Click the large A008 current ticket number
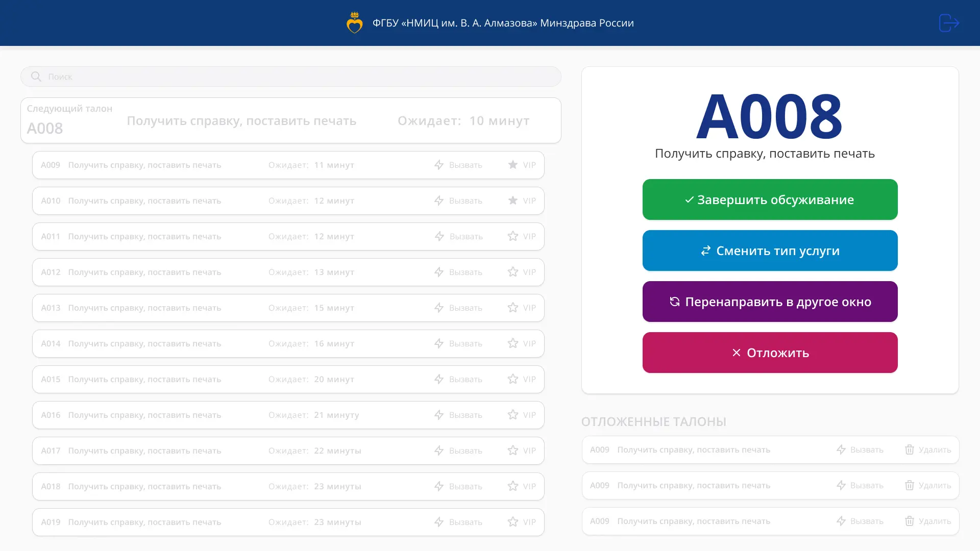Screen dimensions: 980x551 [770, 117]
